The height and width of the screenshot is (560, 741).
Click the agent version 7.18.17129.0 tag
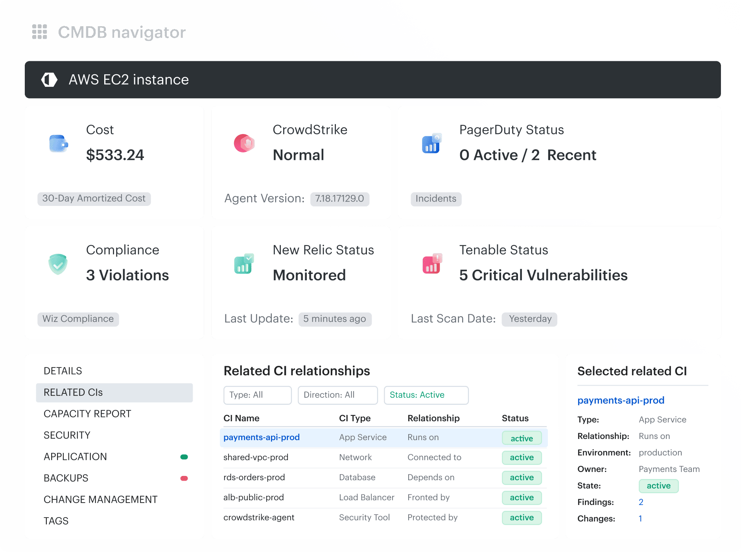(x=339, y=199)
